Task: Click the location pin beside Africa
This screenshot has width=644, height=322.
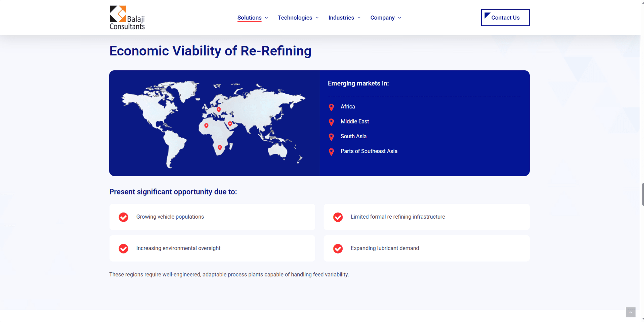Action: [331, 107]
